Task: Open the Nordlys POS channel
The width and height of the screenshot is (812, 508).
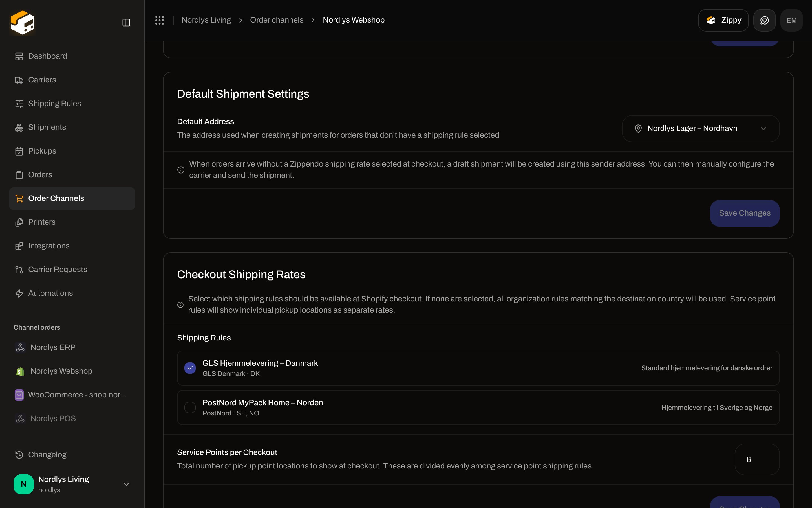Action: [x=72, y=418]
